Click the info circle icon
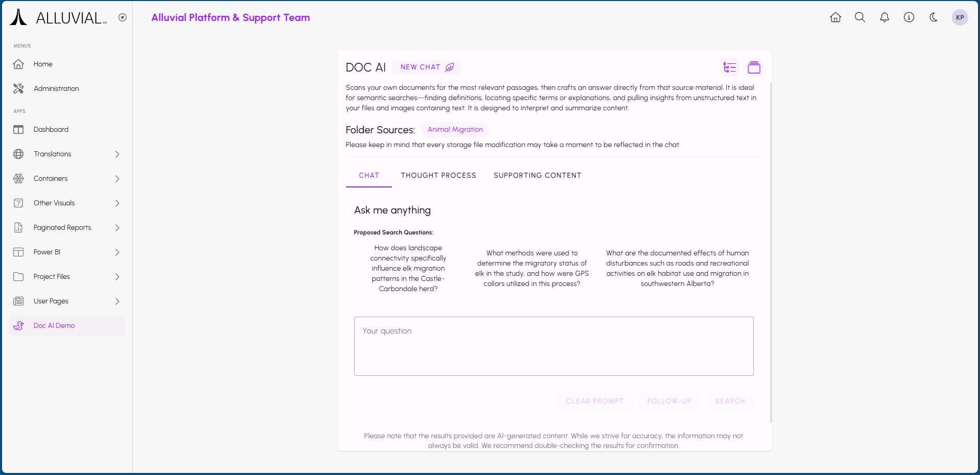This screenshot has height=475, width=980. (909, 17)
